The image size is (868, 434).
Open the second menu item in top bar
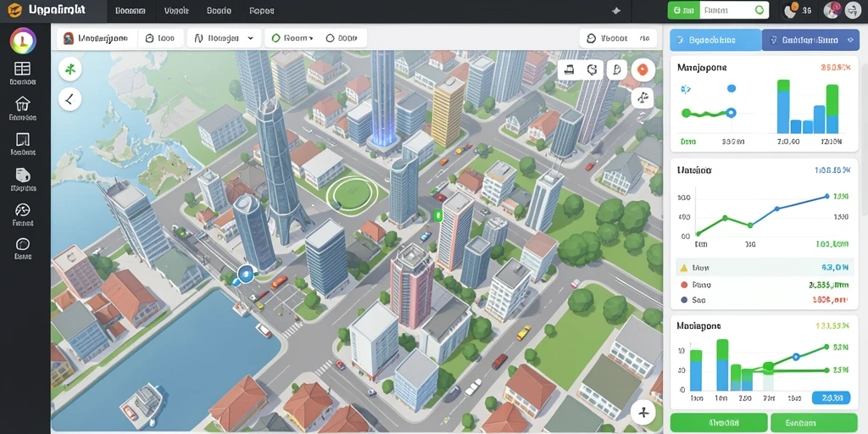click(x=176, y=10)
